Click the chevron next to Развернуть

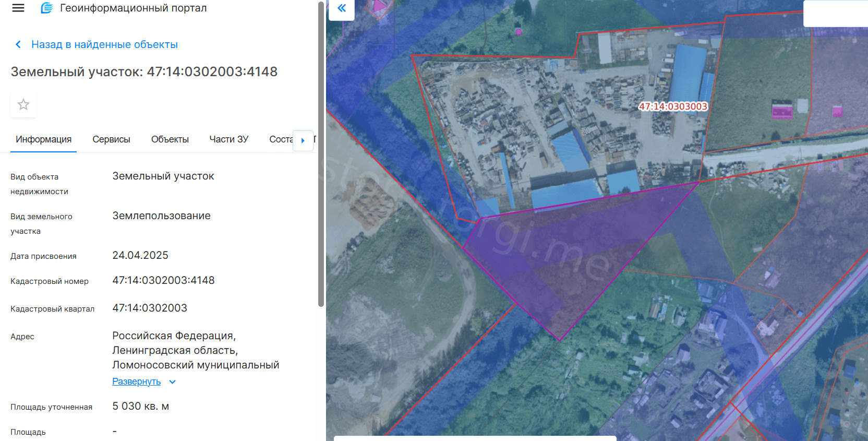click(x=173, y=382)
